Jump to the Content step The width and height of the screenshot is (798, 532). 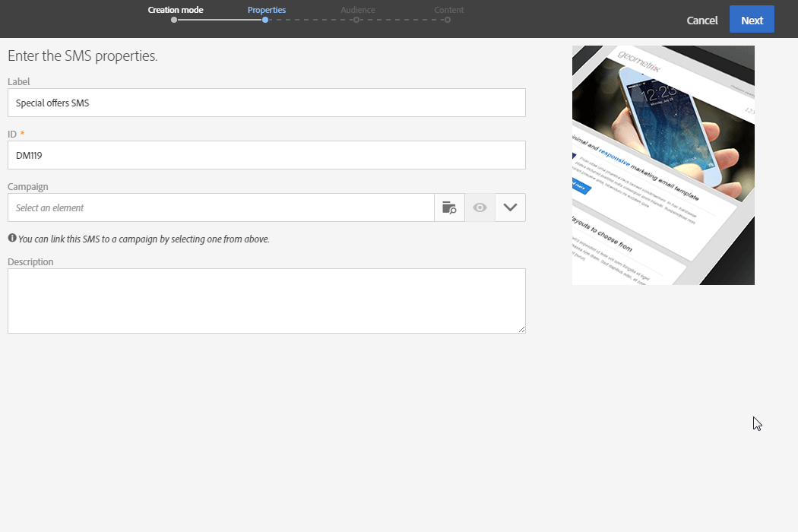tap(449, 10)
